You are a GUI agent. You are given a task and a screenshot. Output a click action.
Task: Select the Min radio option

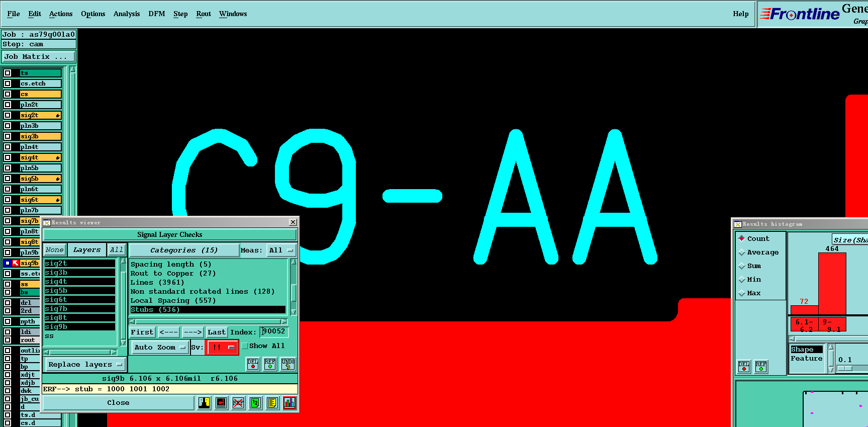pyautogui.click(x=742, y=279)
